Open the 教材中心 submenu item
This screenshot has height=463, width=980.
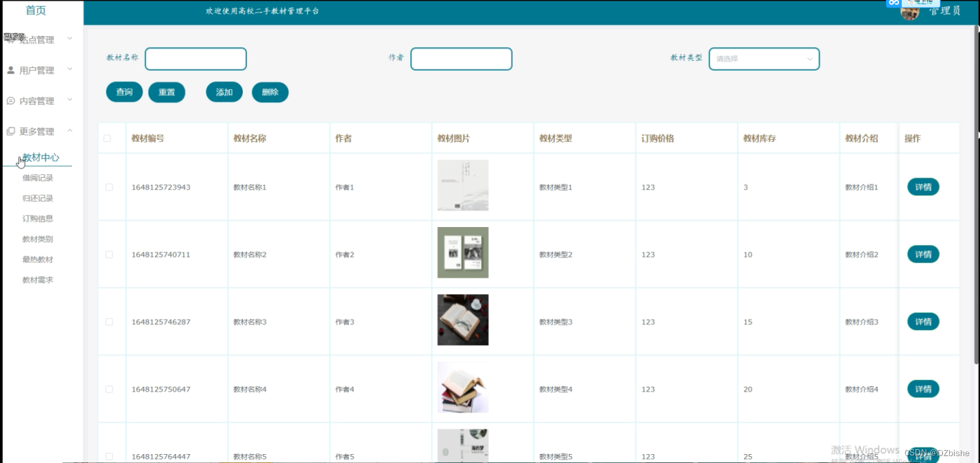pyautogui.click(x=40, y=157)
